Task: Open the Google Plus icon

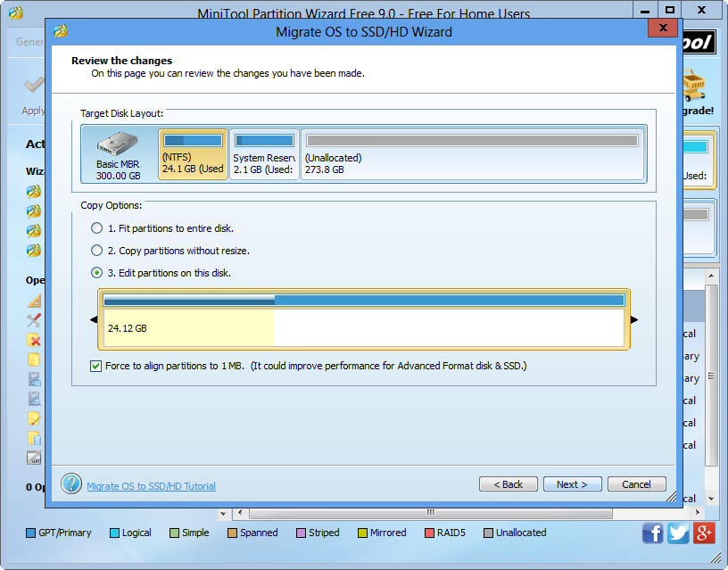Action: pos(704,533)
